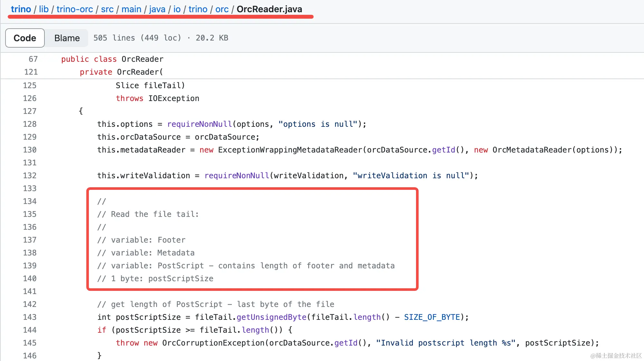Go to main folder in breadcrumb
This screenshot has height=361, width=644.
coord(131,9)
